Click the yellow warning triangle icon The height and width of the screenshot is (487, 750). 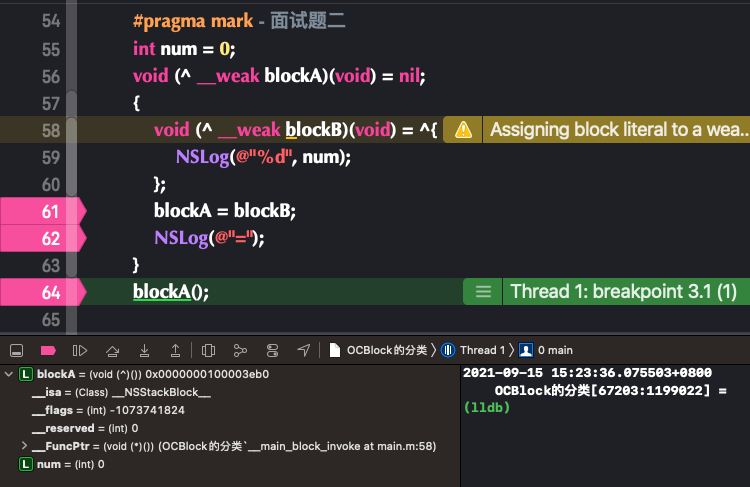click(463, 130)
